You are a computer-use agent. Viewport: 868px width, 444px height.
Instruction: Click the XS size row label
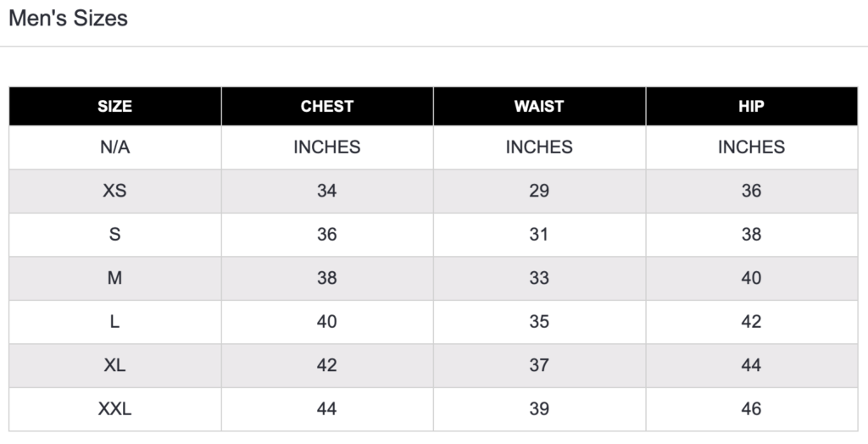coord(114,191)
